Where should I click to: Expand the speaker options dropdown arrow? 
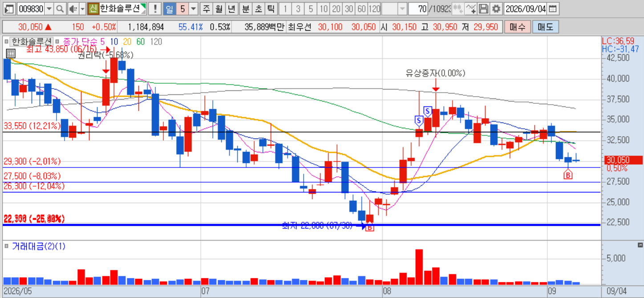[x=82, y=8]
